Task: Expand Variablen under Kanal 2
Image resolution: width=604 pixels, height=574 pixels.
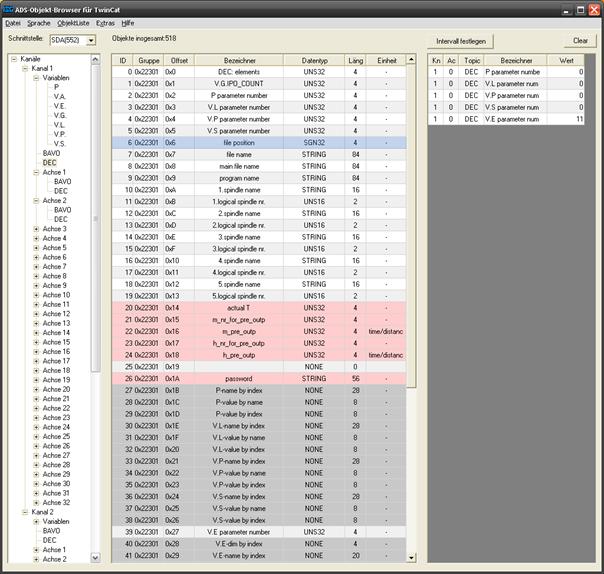Action: click(36, 522)
